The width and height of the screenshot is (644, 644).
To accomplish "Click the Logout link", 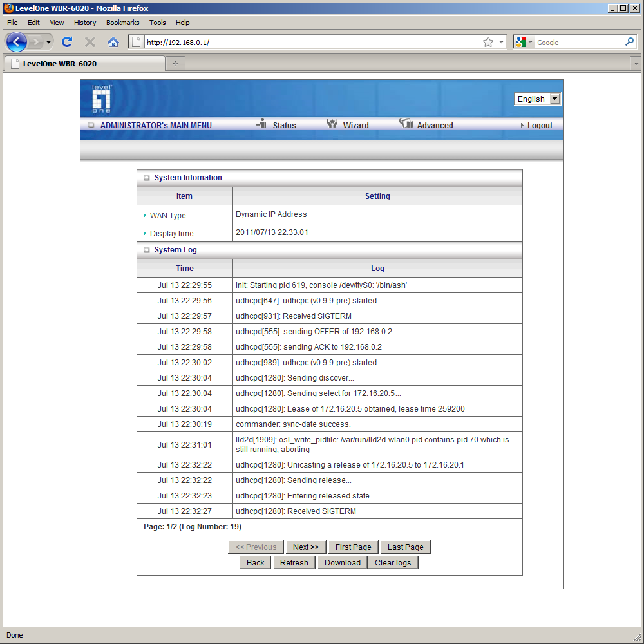I will (540, 126).
